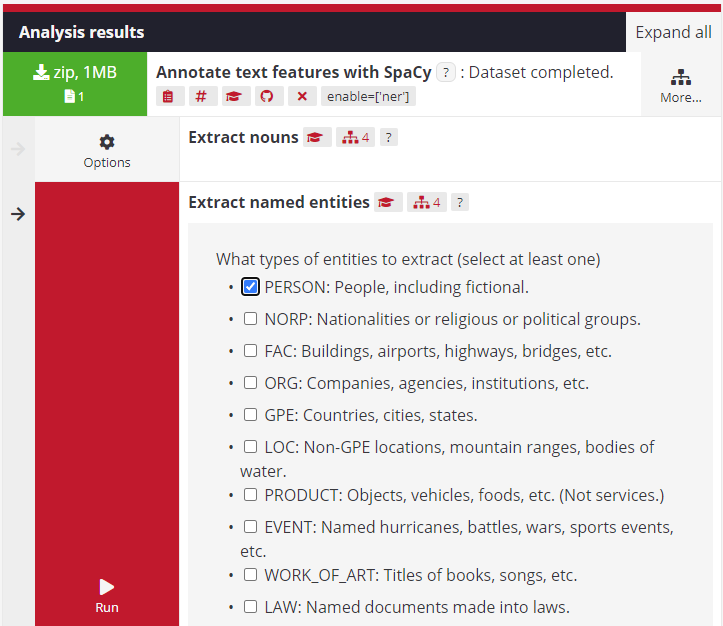The width and height of the screenshot is (723, 626).
Task: Click the enable=['ner'] parameter tag
Action: click(x=368, y=96)
